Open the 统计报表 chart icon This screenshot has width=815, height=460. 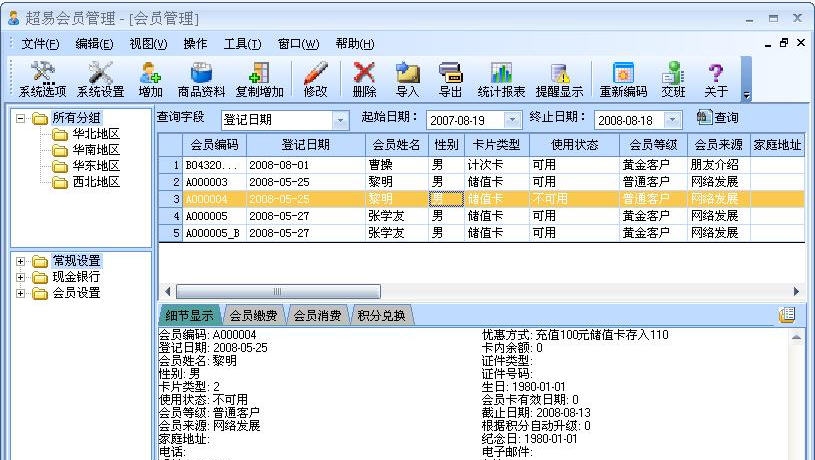(x=501, y=79)
